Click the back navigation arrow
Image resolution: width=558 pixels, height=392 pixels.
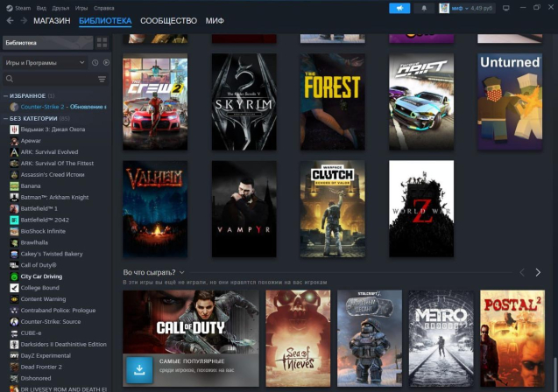(10, 20)
